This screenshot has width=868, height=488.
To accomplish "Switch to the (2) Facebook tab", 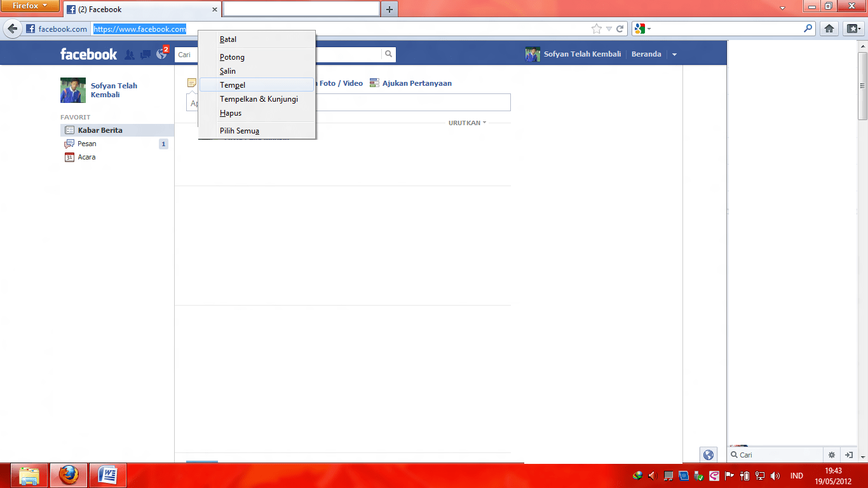I will [142, 10].
